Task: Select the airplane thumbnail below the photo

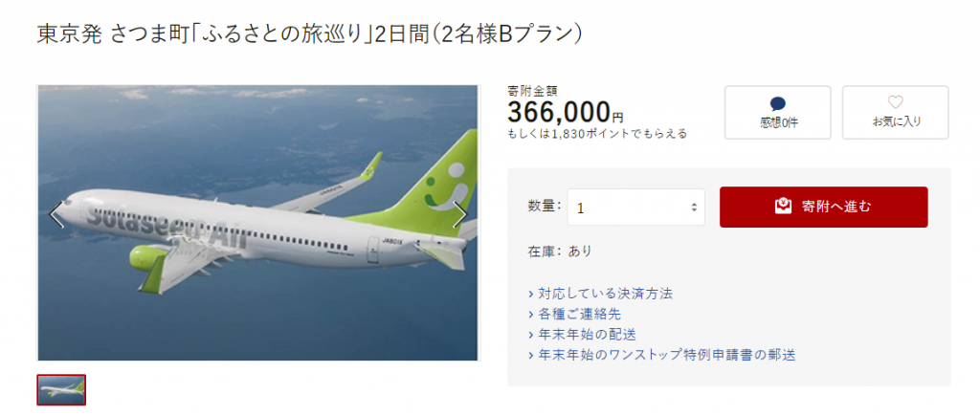Action: point(61,390)
